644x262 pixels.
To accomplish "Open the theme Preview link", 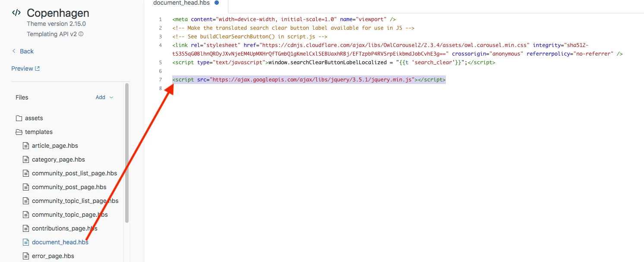I will coord(25,69).
